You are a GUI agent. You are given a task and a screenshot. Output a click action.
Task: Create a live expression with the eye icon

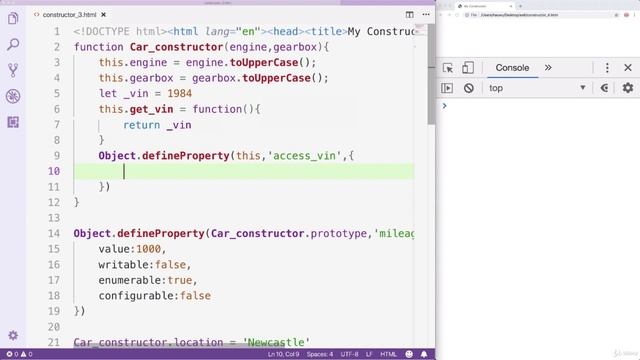tap(605, 88)
